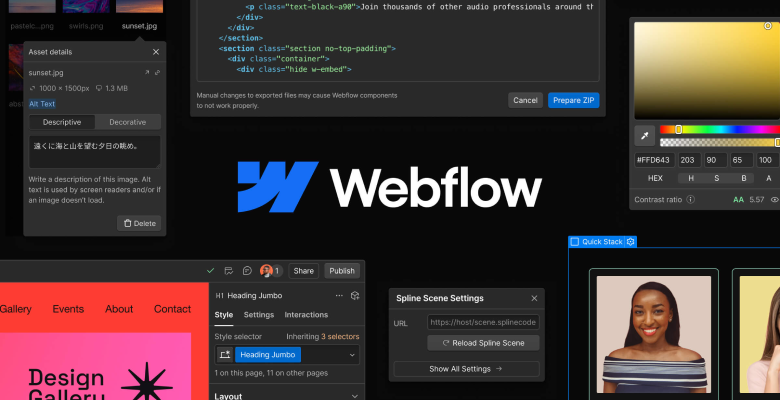Click the smiling woman photo in Quick Stack
Screen dimensions: 780x400
[x=654, y=334]
